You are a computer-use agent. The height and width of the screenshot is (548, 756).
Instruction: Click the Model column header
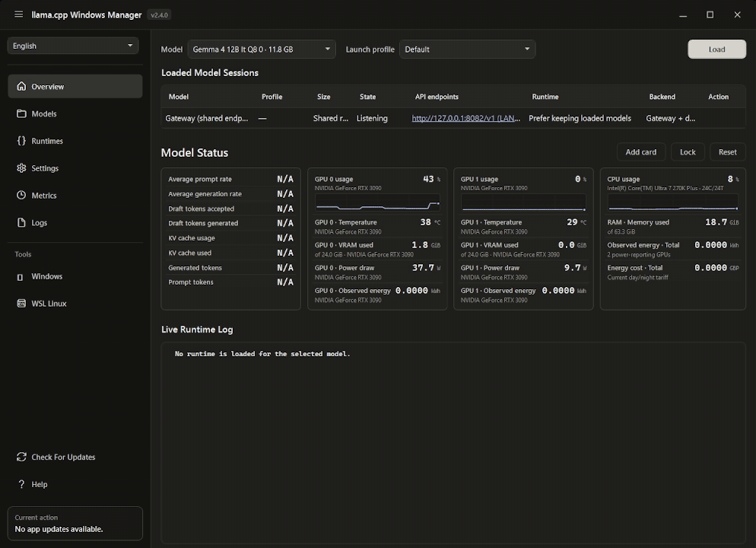pos(179,97)
